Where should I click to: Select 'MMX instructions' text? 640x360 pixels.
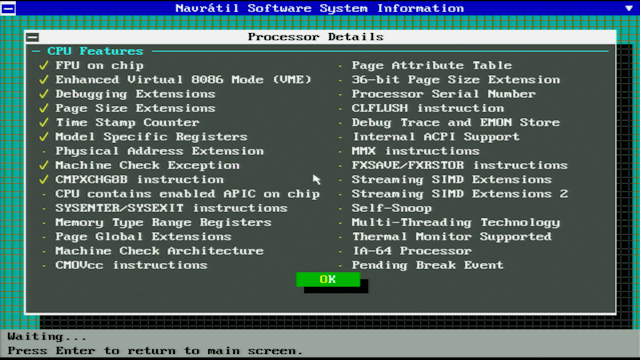(416, 151)
